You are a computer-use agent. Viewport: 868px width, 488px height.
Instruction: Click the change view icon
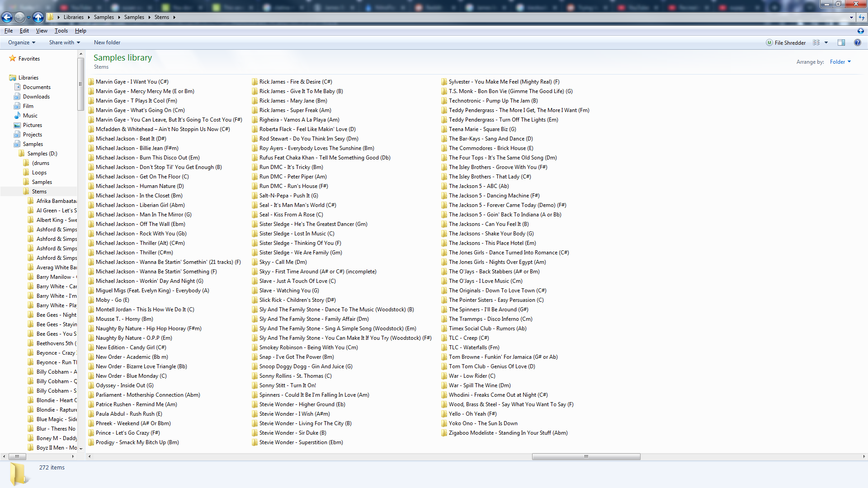pos(816,42)
